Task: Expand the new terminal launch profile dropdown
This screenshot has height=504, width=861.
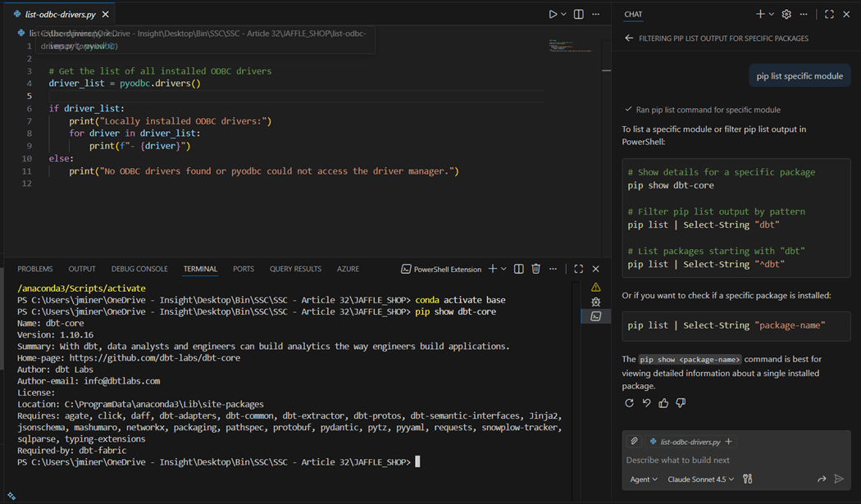Action: 503,269
